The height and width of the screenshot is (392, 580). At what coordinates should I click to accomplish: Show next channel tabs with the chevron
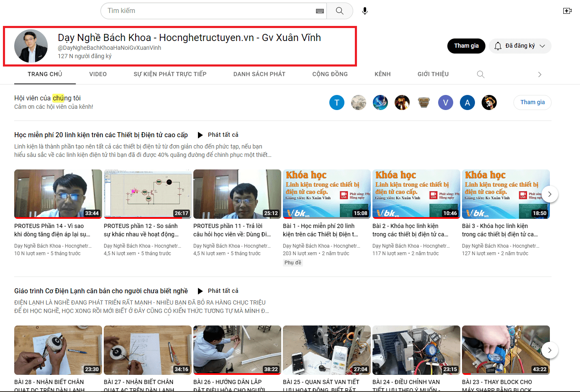pos(540,74)
